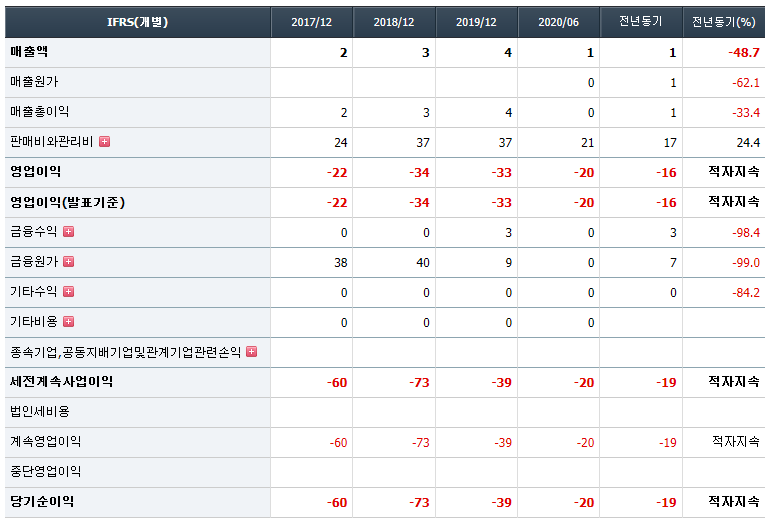Select the 계속영업이익 row label

pos(45,441)
